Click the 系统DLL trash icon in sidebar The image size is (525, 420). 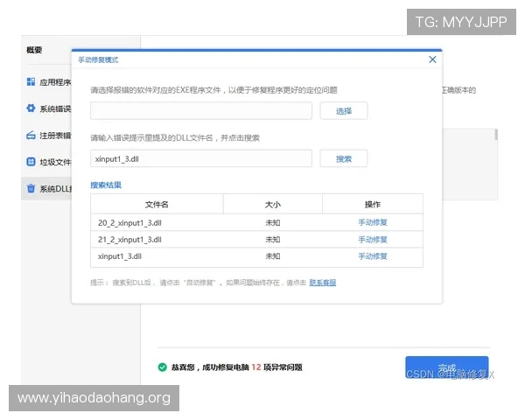(31, 189)
